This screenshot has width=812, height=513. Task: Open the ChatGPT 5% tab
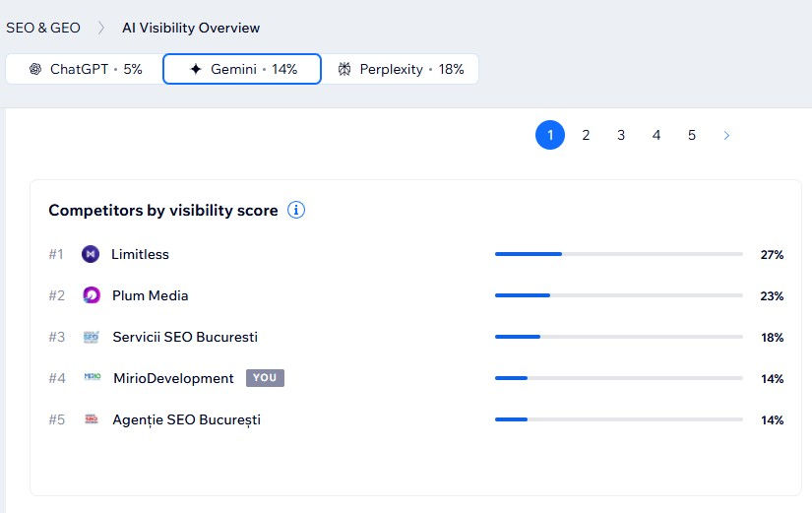click(x=85, y=69)
